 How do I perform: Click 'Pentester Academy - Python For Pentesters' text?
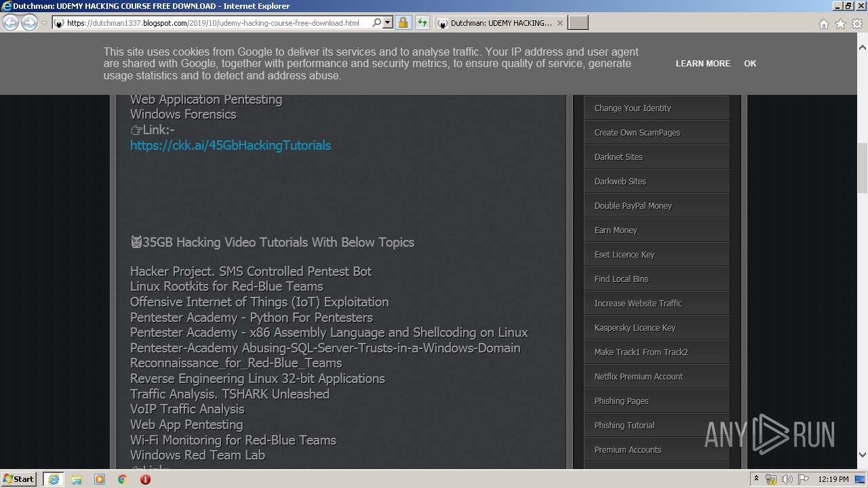[x=252, y=317]
